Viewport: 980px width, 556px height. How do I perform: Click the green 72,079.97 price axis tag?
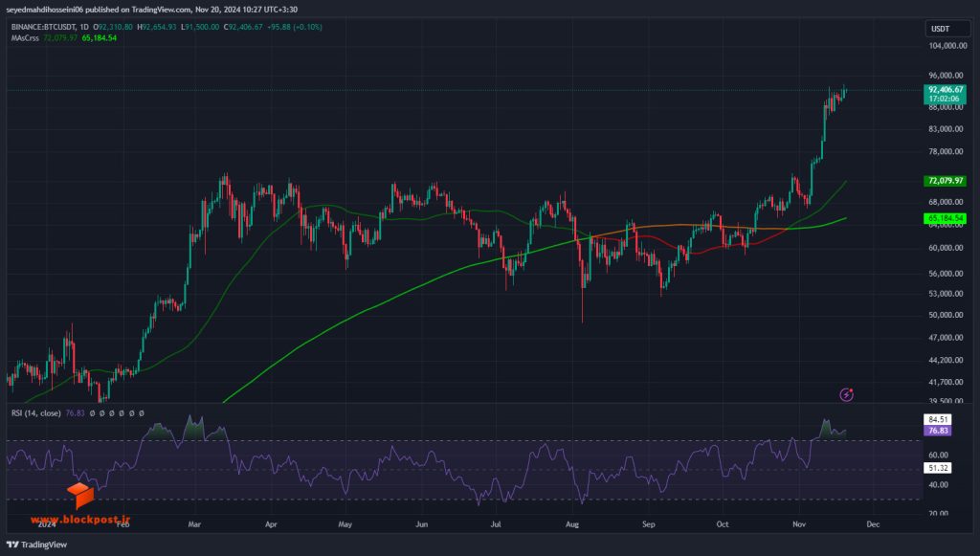(945, 181)
